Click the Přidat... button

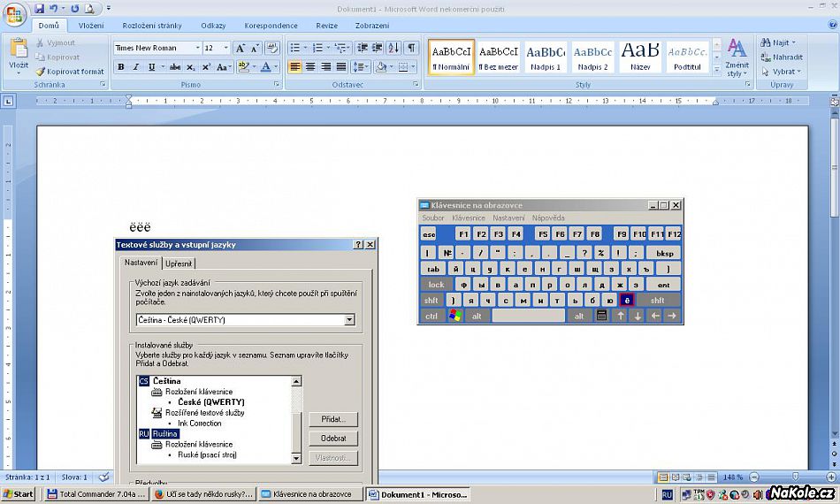coord(333,419)
